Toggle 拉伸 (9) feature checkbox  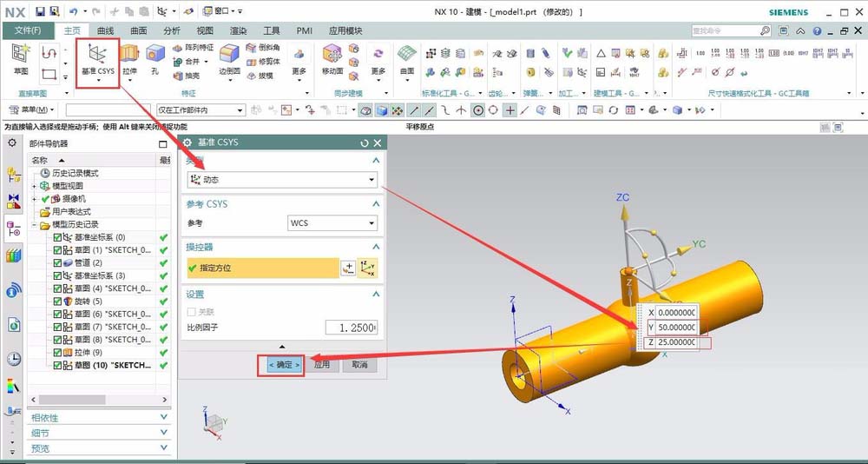tap(57, 353)
